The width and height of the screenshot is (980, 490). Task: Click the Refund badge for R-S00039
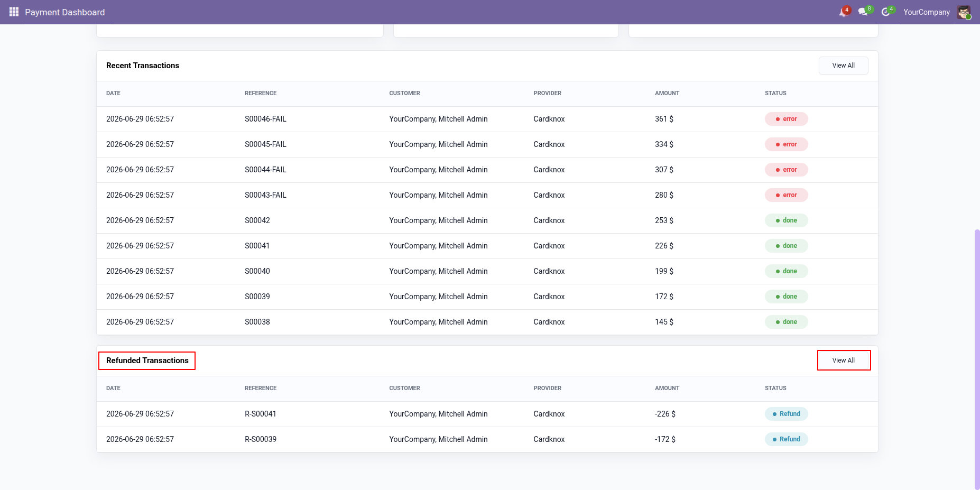click(786, 439)
